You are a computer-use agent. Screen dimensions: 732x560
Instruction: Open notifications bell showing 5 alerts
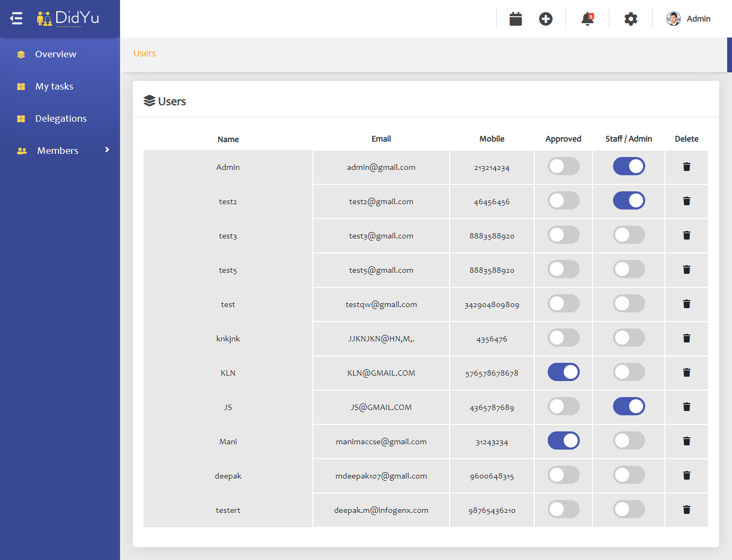pyautogui.click(x=586, y=18)
